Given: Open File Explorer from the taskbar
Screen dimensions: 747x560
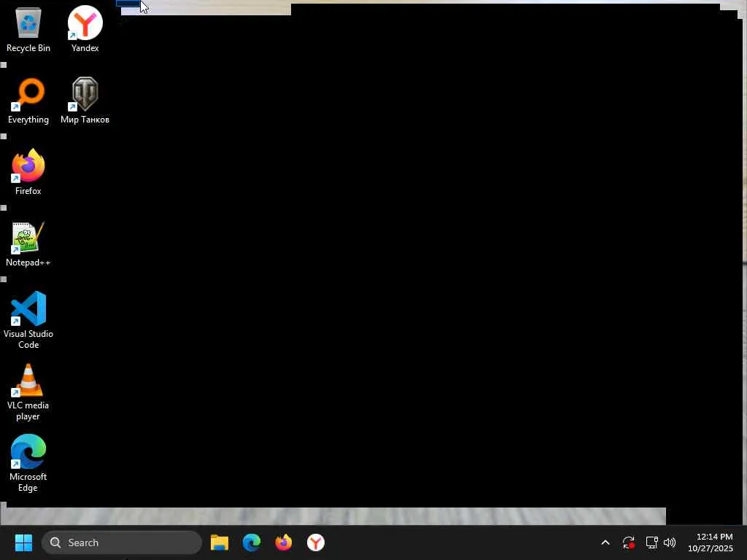Looking at the screenshot, I should tap(220, 542).
